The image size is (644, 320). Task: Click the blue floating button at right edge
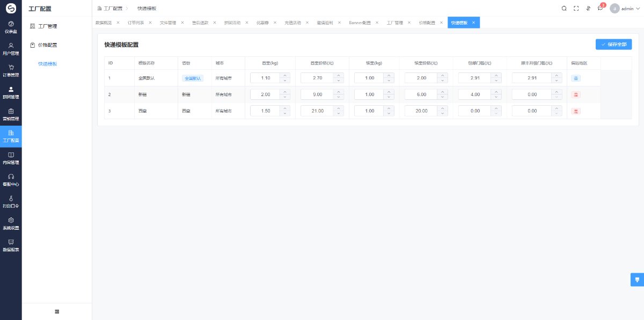point(637,279)
